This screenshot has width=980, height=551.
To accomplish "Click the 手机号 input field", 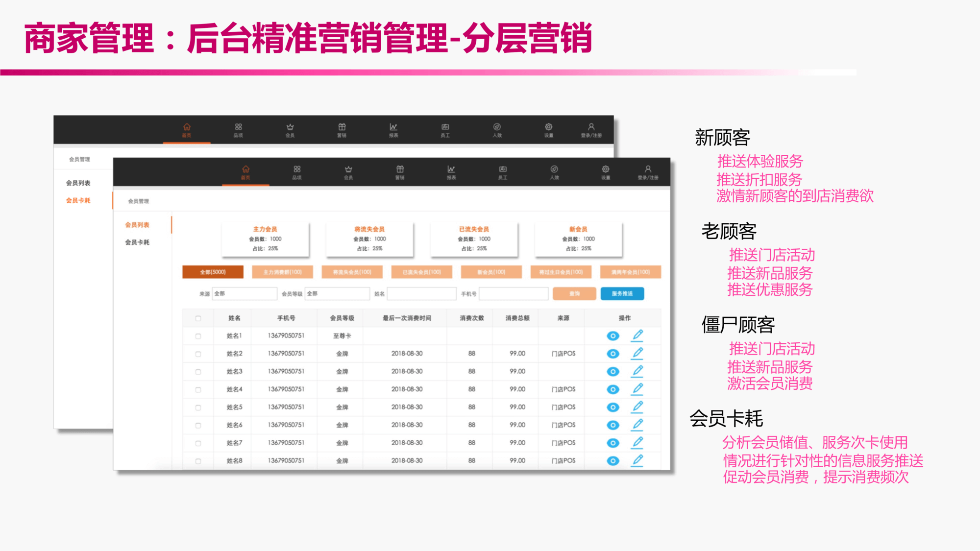I will [513, 293].
